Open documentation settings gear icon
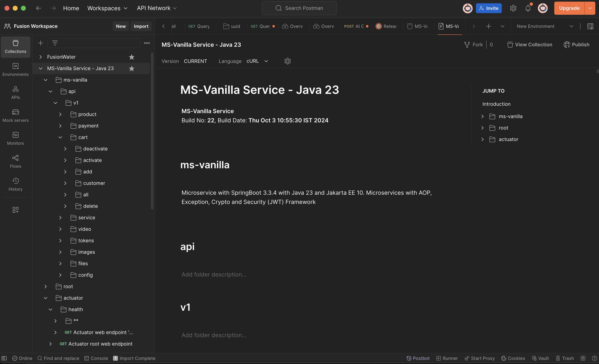The image size is (599, 364). pyautogui.click(x=287, y=61)
